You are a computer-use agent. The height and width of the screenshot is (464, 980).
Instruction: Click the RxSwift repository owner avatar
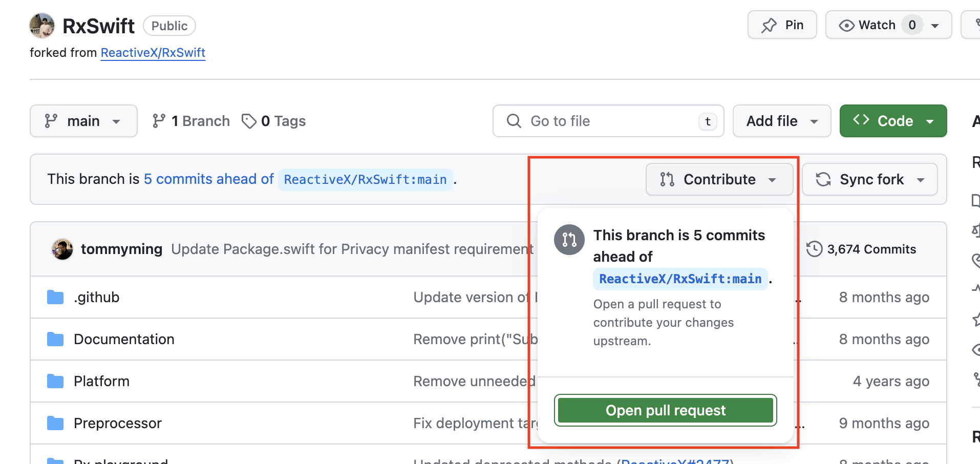tap(42, 26)
